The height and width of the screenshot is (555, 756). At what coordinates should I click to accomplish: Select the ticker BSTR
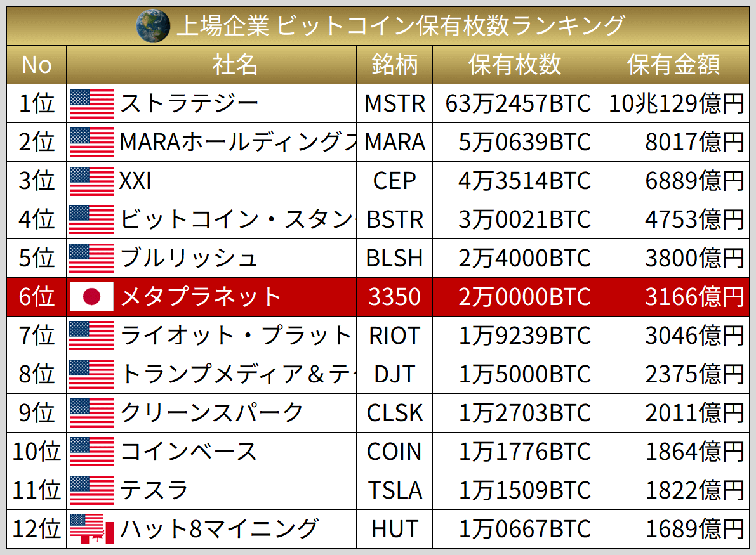tap(395, 219)
